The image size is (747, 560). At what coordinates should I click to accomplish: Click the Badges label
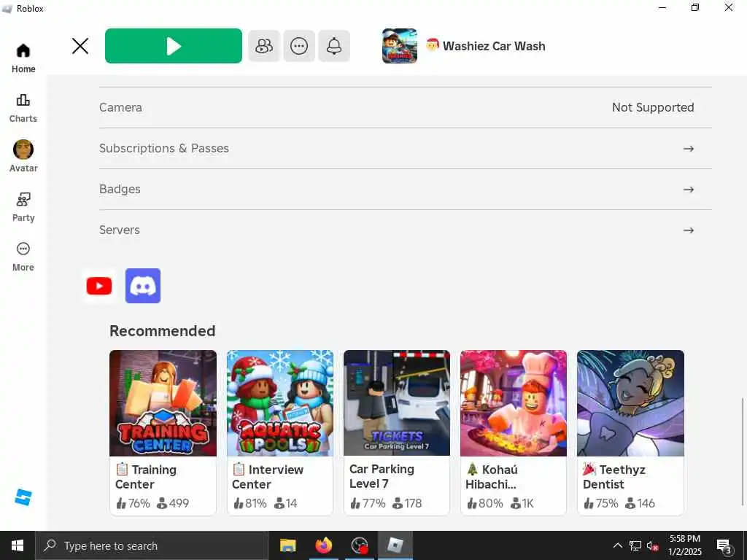point(120,189)
